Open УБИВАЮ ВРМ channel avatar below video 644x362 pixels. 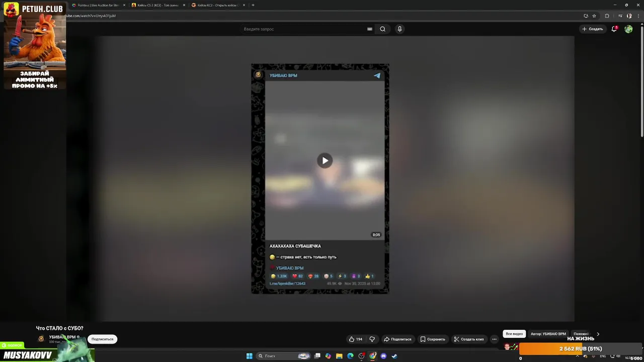tap(41, 339)
